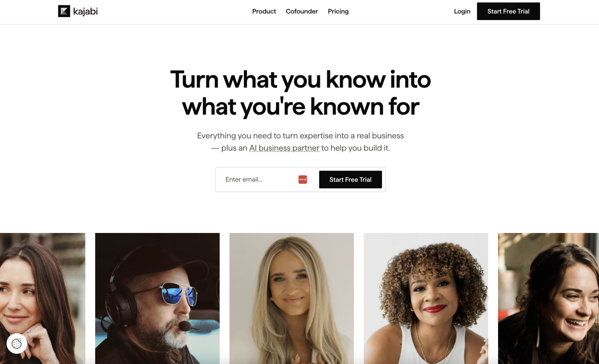Click the subheading about turning expertise into business
599x364 pixels.
point(300,142)
